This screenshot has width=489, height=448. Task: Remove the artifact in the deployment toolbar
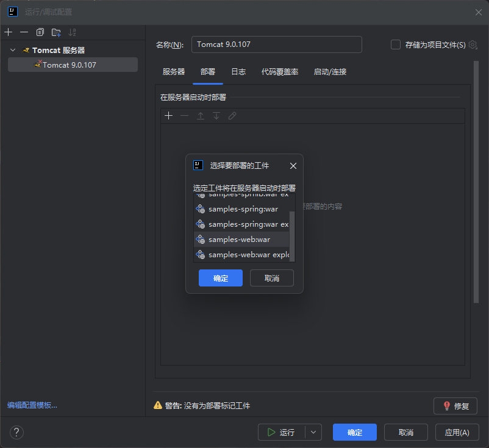(184, 116)
